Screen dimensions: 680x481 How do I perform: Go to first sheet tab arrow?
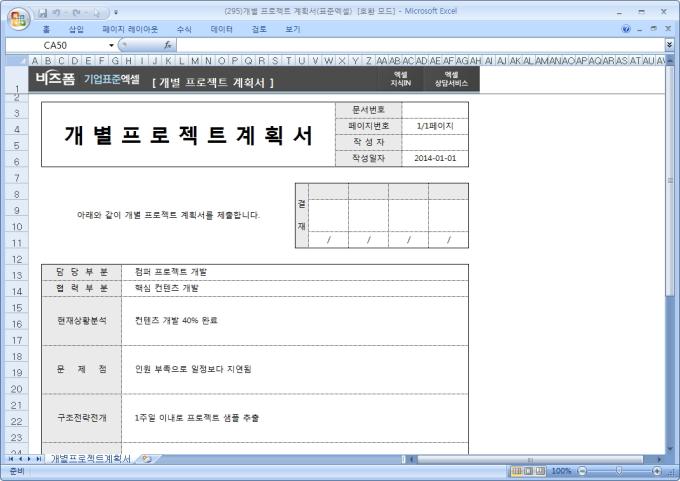[x=11, y=458]
